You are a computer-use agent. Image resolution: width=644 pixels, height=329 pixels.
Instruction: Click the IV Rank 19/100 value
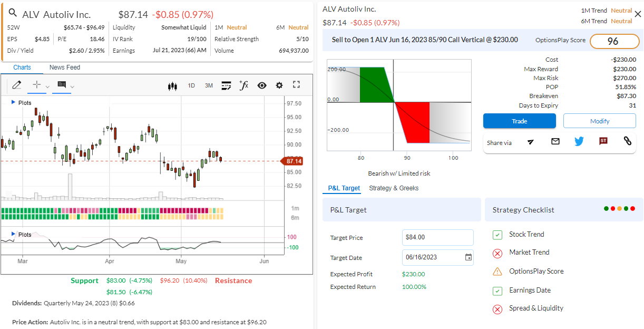pos(197,39)
